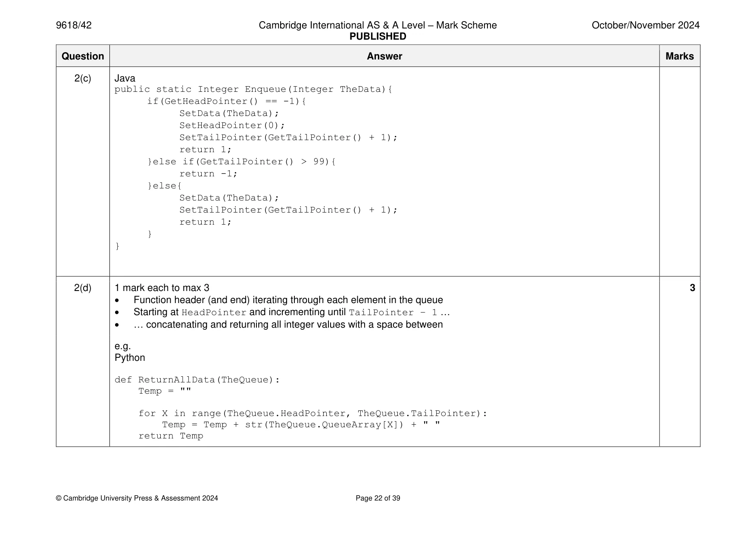
Task: Click the October/November 2024 date
Action: tap(645, 25)
